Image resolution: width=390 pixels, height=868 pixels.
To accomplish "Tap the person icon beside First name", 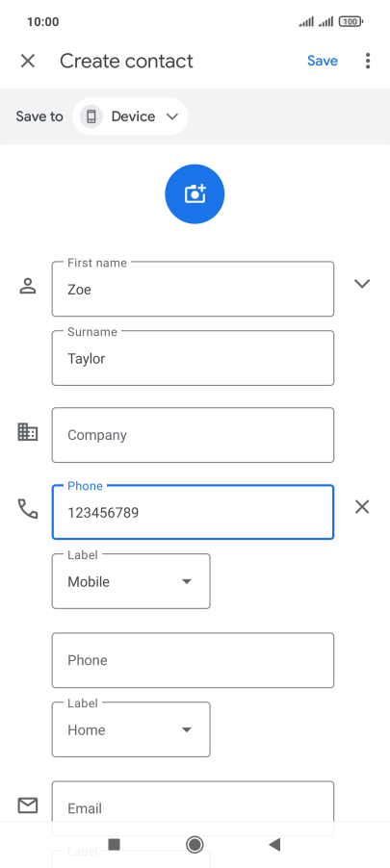I will tap(28, 286).
